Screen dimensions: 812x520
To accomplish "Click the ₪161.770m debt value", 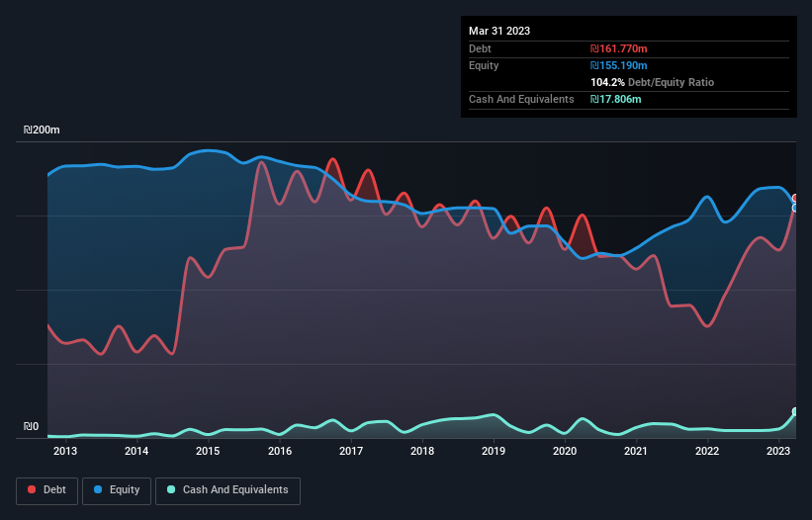I will (x=619, y=48).
